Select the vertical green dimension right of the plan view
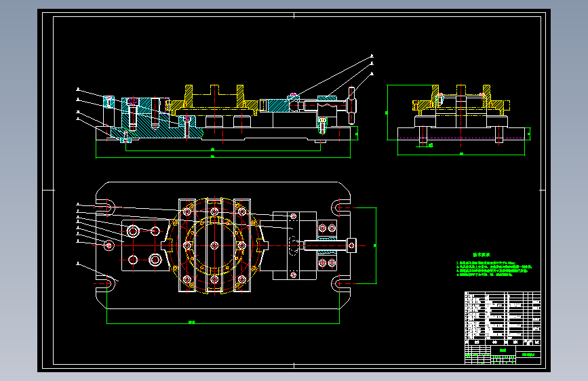 click(375, 245)
